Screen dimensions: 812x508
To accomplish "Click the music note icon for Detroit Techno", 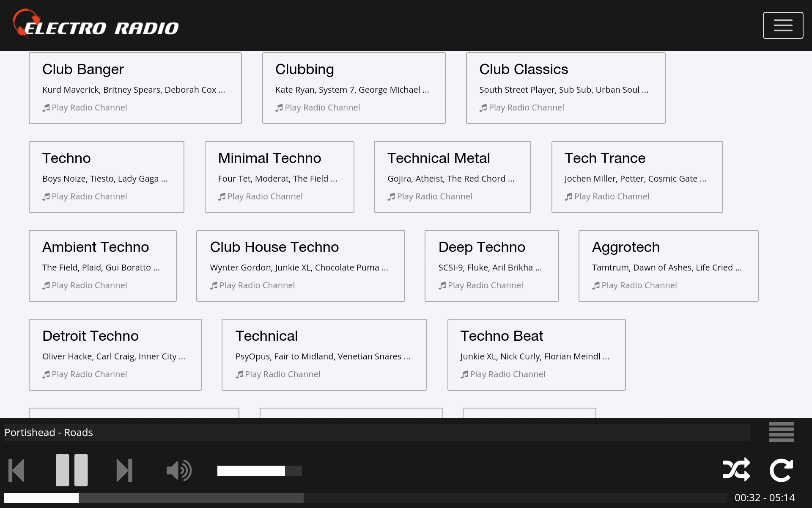I will pyautogui.click(x=46, y=375).
